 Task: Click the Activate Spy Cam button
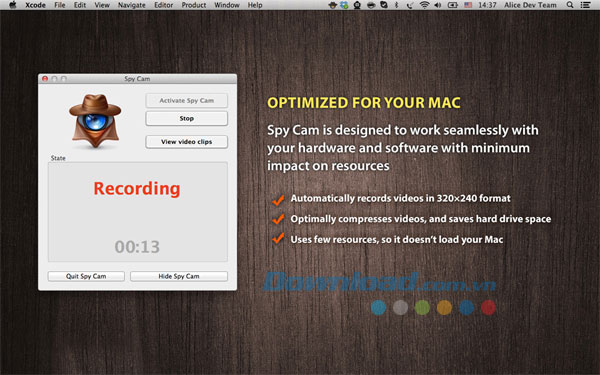pyautogui.click(x=186, y=101)
